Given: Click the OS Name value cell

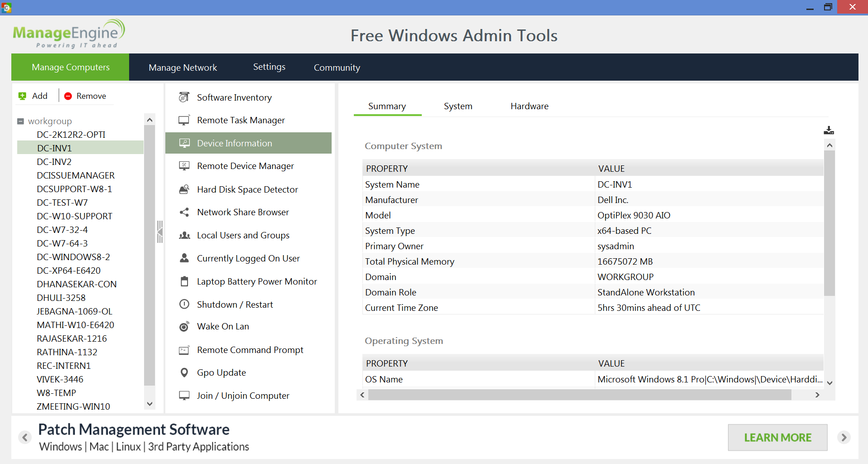Looking at the screenshot, I should pyautogui.click(x=709, y=379).
